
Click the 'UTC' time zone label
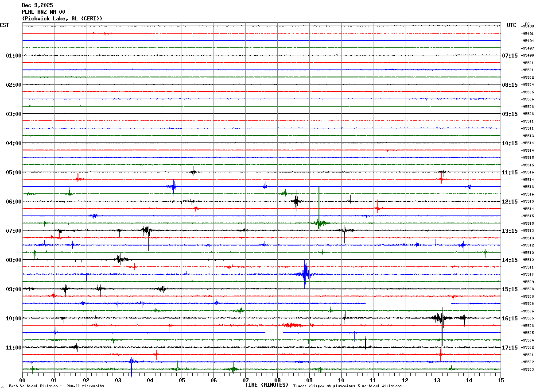[512, 25]
